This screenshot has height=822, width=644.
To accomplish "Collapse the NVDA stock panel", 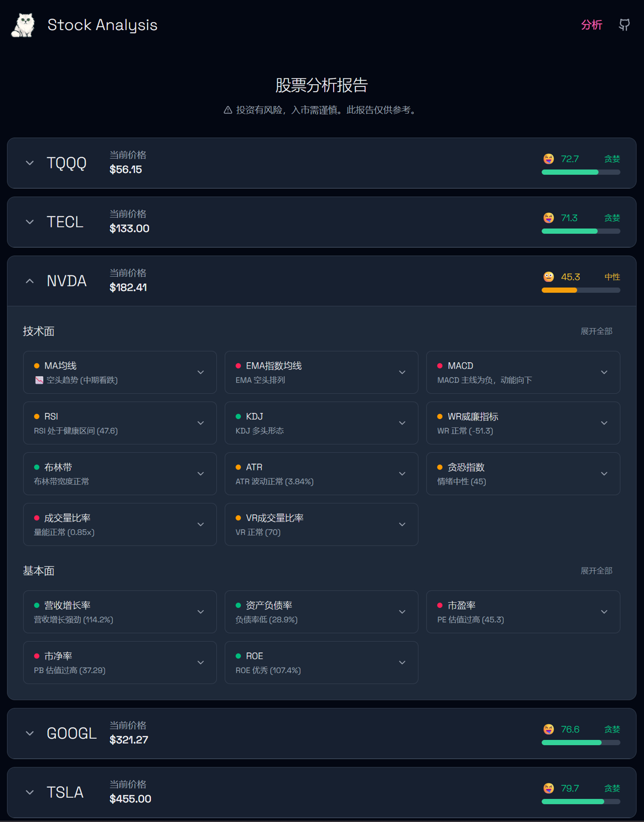I will (x=30, y=281).
